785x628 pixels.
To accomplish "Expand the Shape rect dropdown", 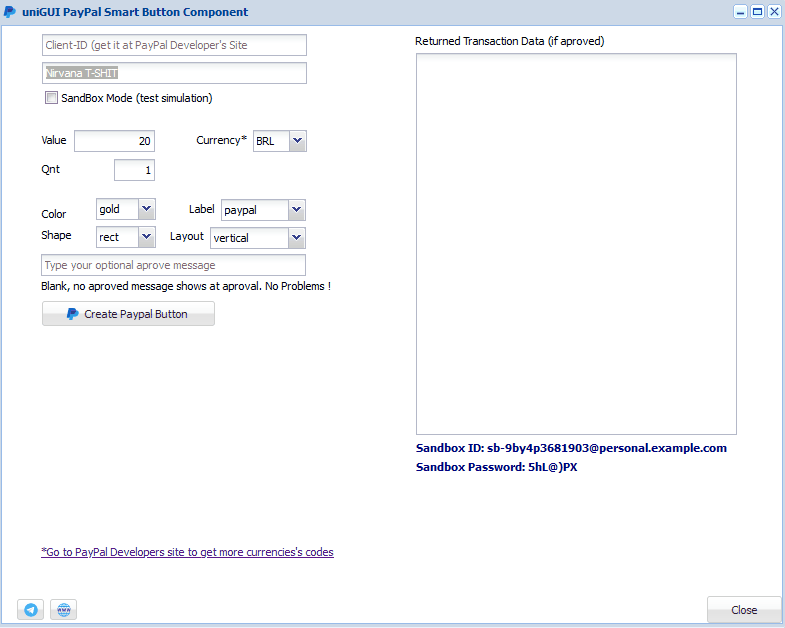I will [x=146, y=237].
